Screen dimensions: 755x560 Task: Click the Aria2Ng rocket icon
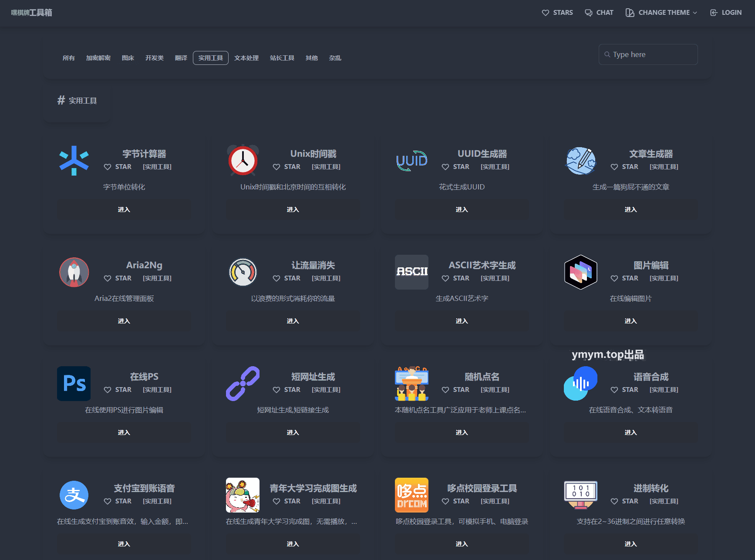[x=74, y=272]
